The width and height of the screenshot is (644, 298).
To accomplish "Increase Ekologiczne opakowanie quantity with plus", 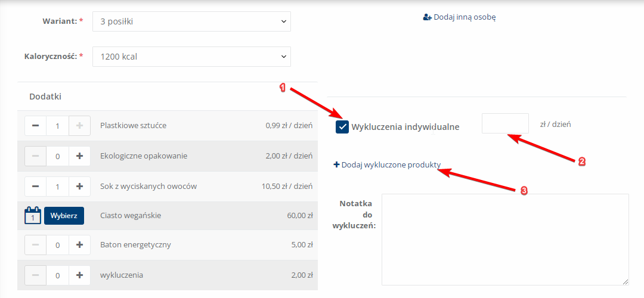I will (79, 156).
